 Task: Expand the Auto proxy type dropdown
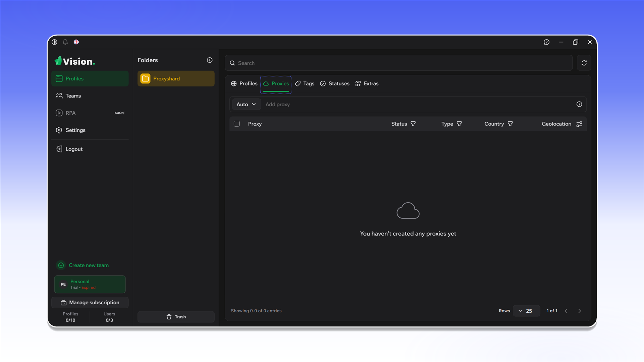coord(246,104)
